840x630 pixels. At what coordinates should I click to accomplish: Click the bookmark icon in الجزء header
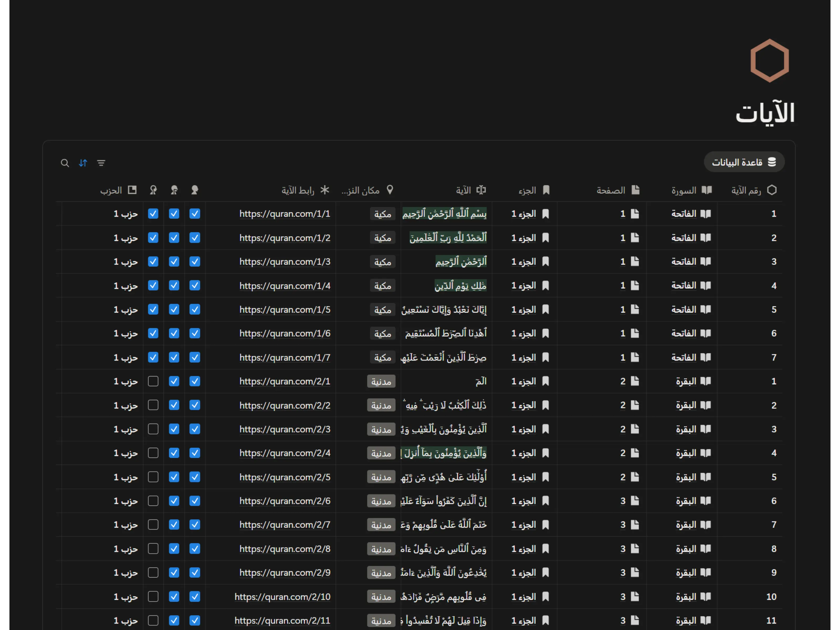click(546, 190)
